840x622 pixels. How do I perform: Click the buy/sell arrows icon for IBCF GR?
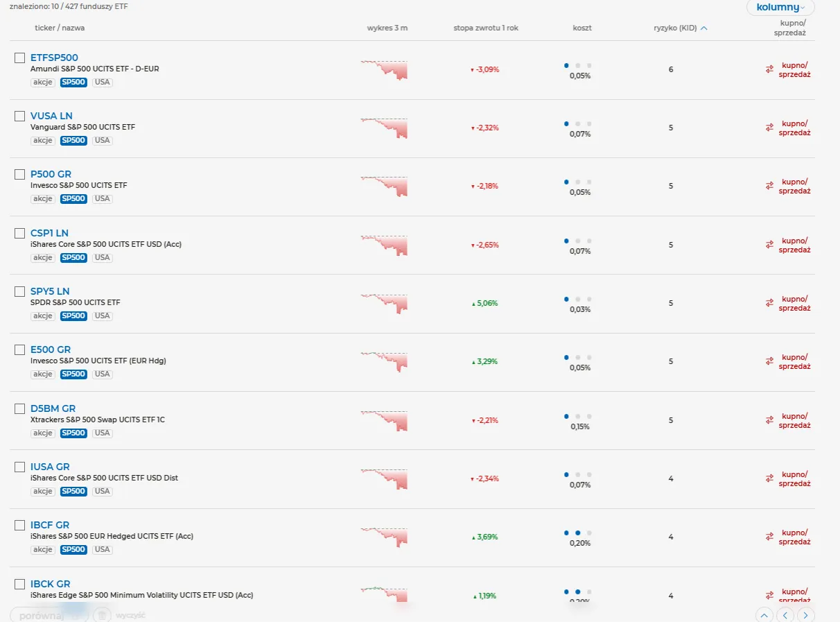click(x=769, y=537)
